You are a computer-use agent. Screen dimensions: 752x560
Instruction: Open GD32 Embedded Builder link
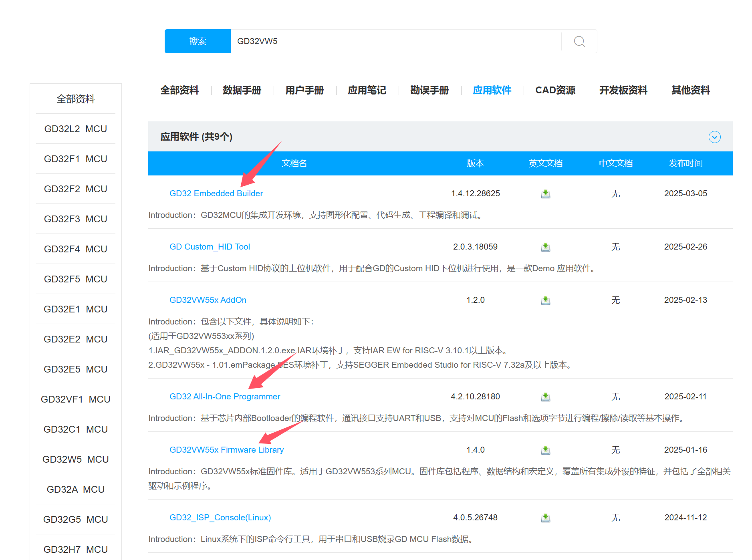coord(216,193)
